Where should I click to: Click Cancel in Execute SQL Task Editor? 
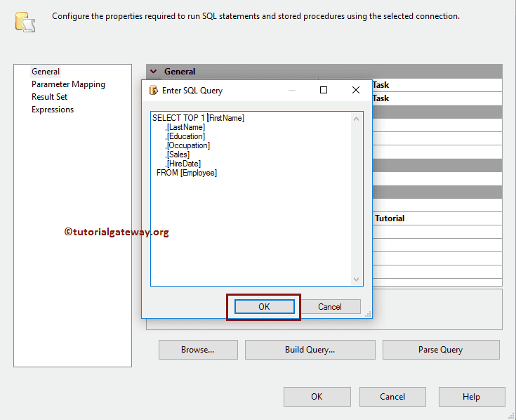392,397
